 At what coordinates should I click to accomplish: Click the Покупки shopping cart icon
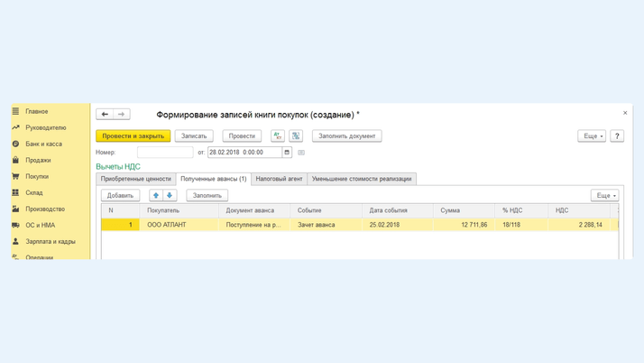tap(15, 176)
